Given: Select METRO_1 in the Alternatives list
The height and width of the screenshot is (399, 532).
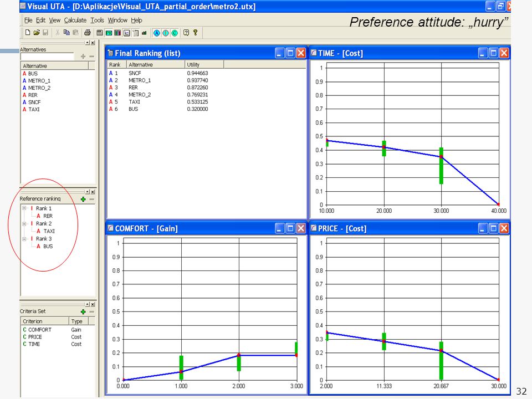Looking at the screenshot, I should tap(37, 81).
